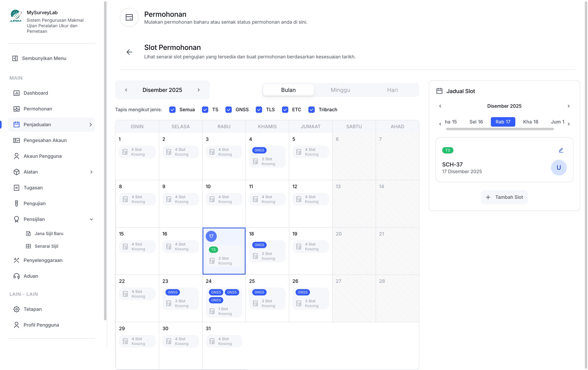Expand the Penjadualan submenu
The image size is (588, 370).
91,125
